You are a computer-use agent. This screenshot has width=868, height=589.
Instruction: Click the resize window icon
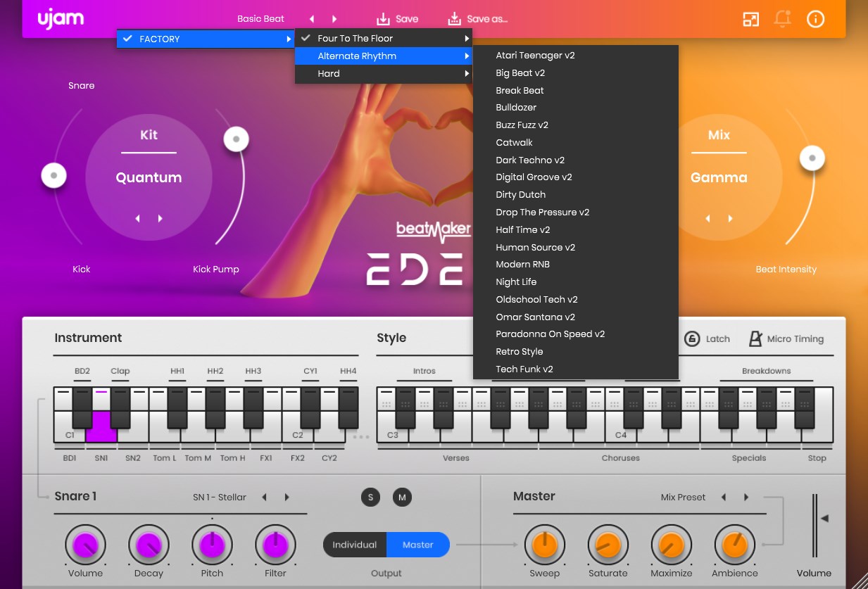(750, 19)
